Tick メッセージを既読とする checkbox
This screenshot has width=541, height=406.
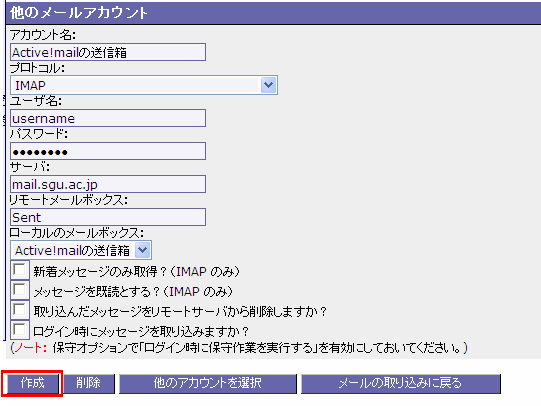(x=20, y=290)
